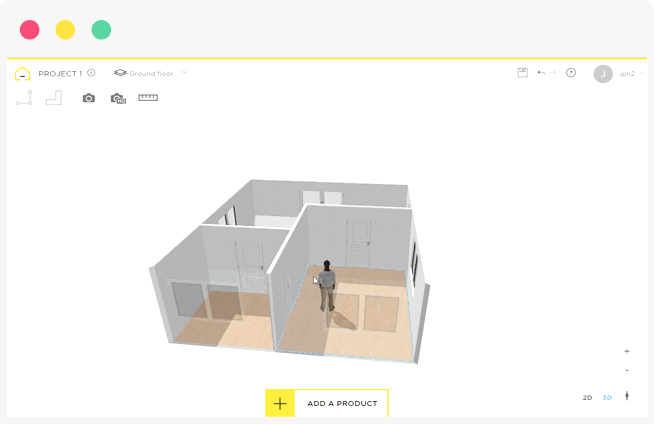
Task: Switch to 3D view mode
Action: pos(607,398)
